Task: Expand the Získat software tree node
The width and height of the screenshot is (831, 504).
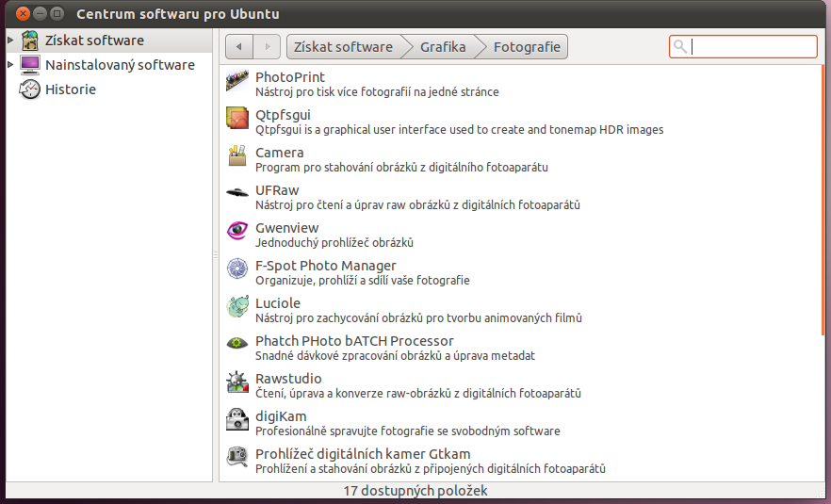Action: (10, 40)
